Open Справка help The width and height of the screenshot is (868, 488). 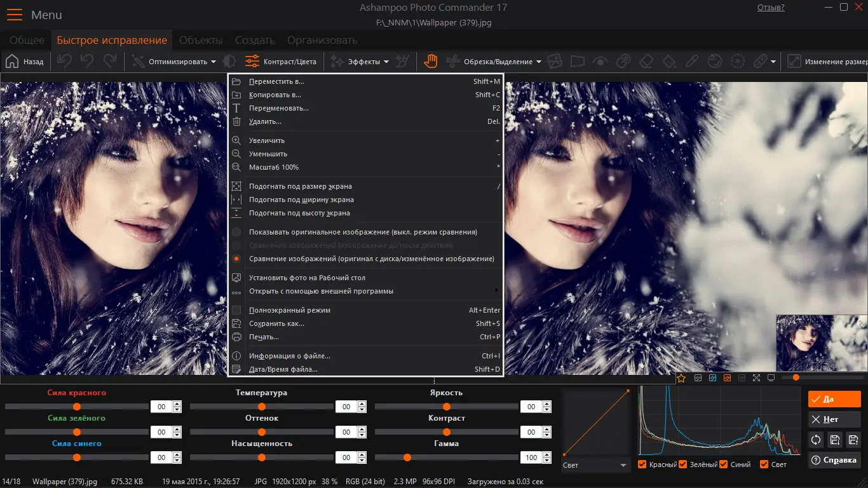coord(834,459)
